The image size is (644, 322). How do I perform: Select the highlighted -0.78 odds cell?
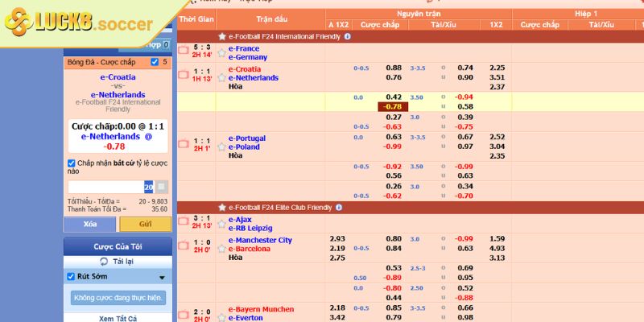(392, 106)
